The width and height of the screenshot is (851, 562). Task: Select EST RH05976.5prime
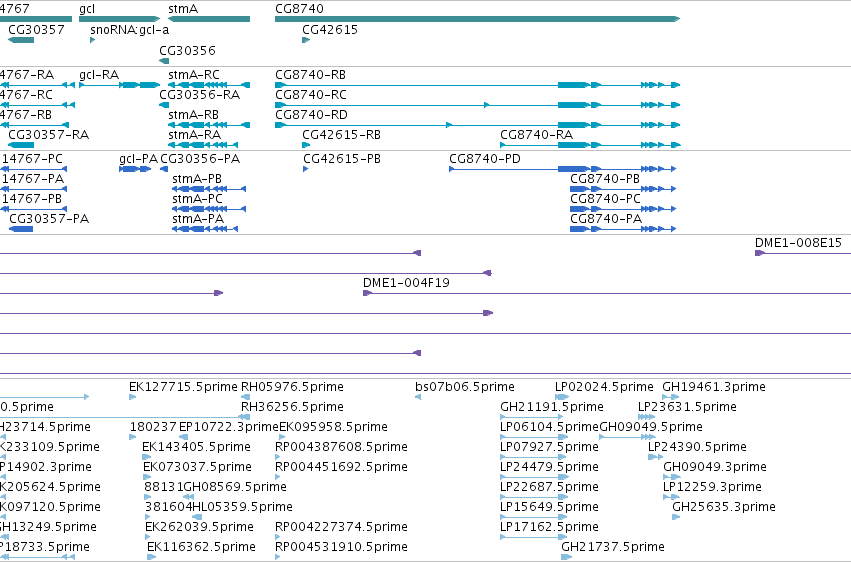(245, 397)
